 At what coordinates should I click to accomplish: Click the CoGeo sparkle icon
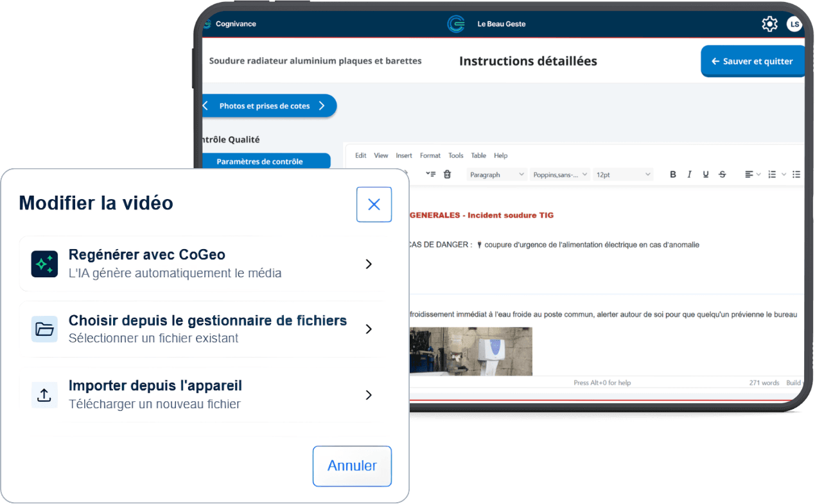tap(44, 264)
